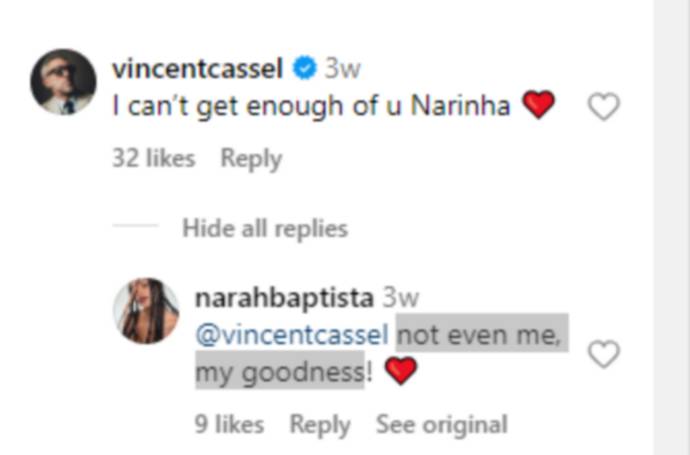The height and width of the screenshot is (455, 690).
Task: Open the vincentcassel username link
Action: click(x=198, y=69)
